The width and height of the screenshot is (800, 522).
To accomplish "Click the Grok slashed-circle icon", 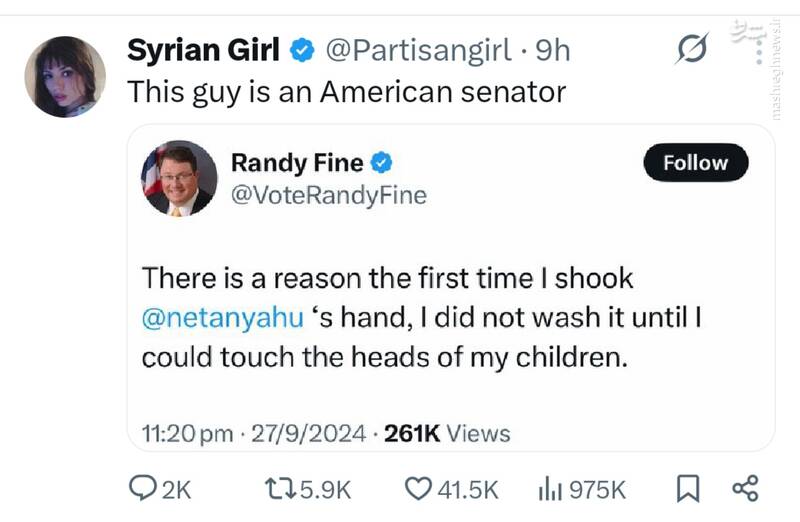I will 692,48.
